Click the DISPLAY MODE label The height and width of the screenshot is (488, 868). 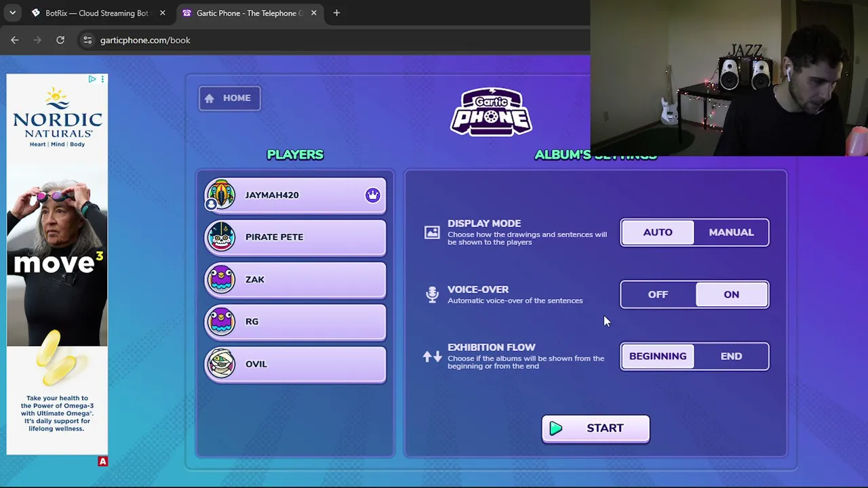pyautogui.click(x=484, y=224)
